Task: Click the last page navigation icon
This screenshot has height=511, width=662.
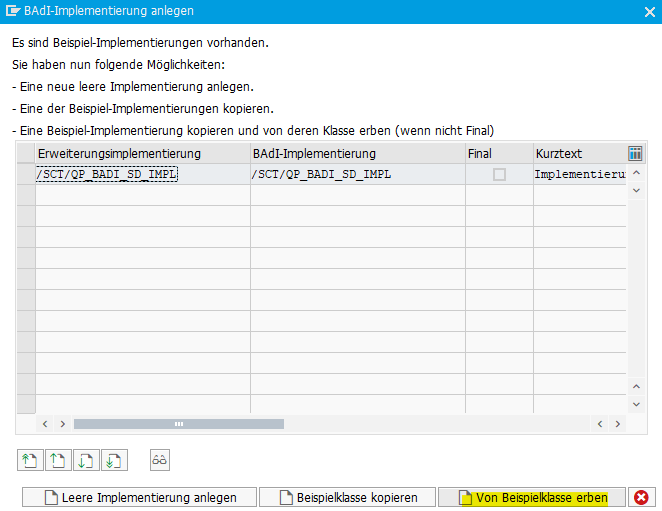Action: point(114,460)
